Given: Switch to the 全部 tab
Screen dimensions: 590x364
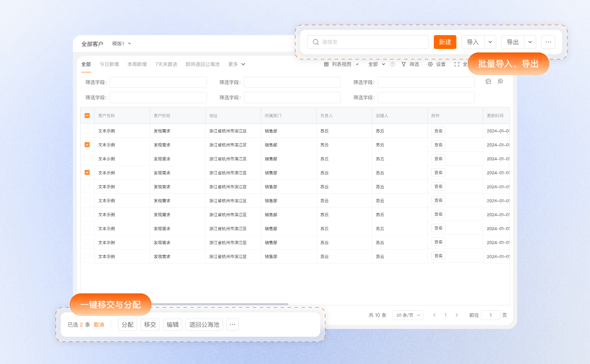Looking at the screenshot, I should (x=86, y=64).
